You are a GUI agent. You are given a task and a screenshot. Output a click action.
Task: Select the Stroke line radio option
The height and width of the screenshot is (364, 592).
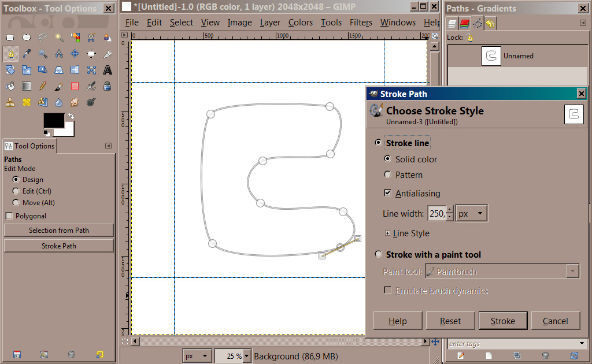378,143
